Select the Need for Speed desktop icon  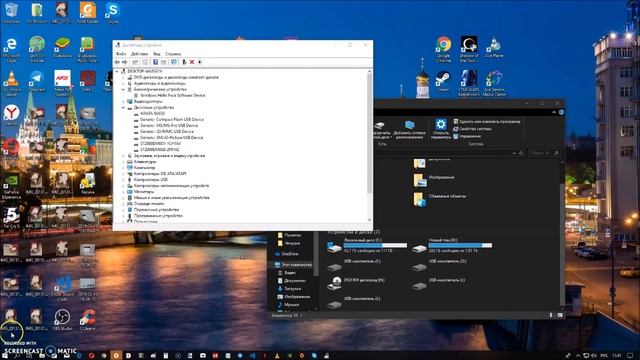click(62, 83)
